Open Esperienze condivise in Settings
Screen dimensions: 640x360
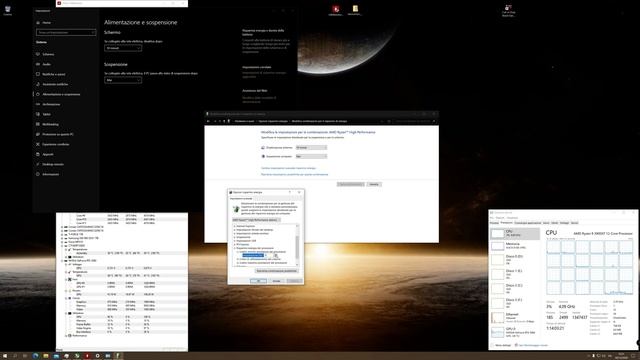[x=56, y=144]
